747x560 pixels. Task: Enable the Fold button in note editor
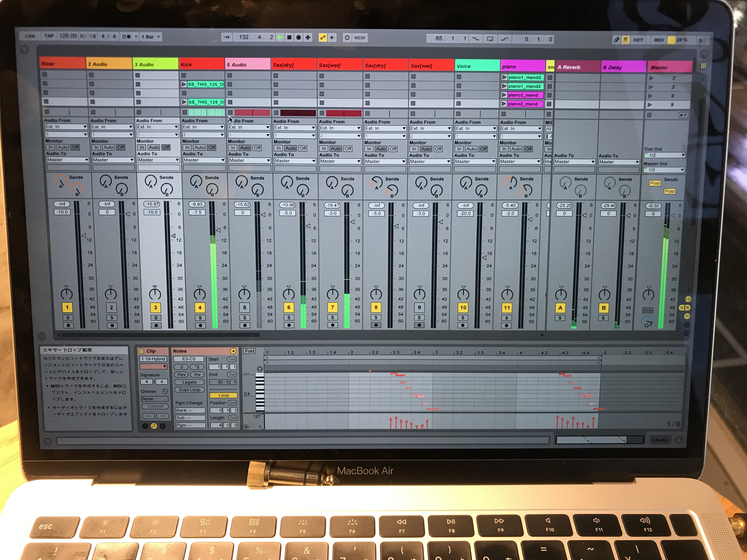(x=249, y=351)
